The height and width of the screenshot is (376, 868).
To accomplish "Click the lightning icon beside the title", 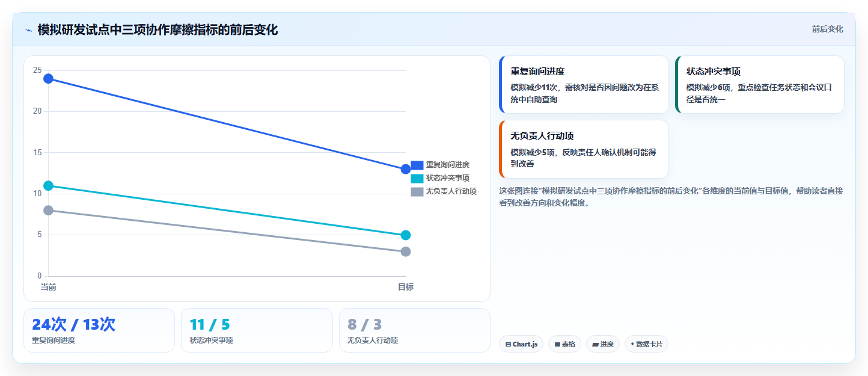I will click(x=28, y=30).
